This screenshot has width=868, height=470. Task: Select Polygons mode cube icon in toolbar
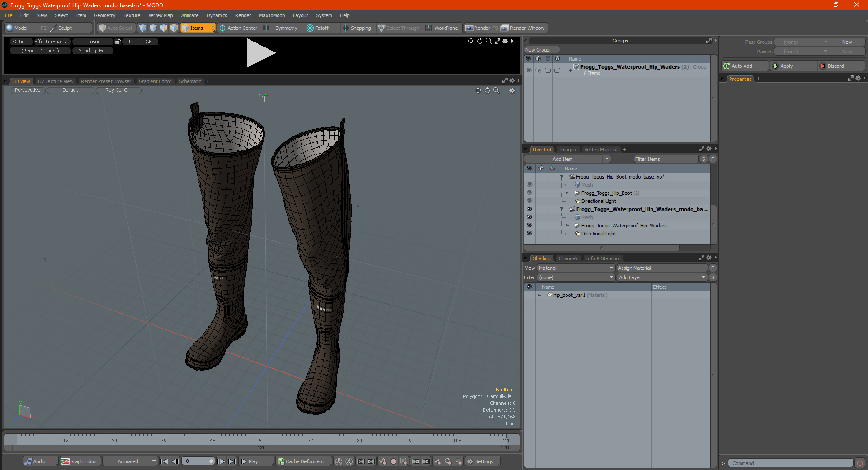164,28
